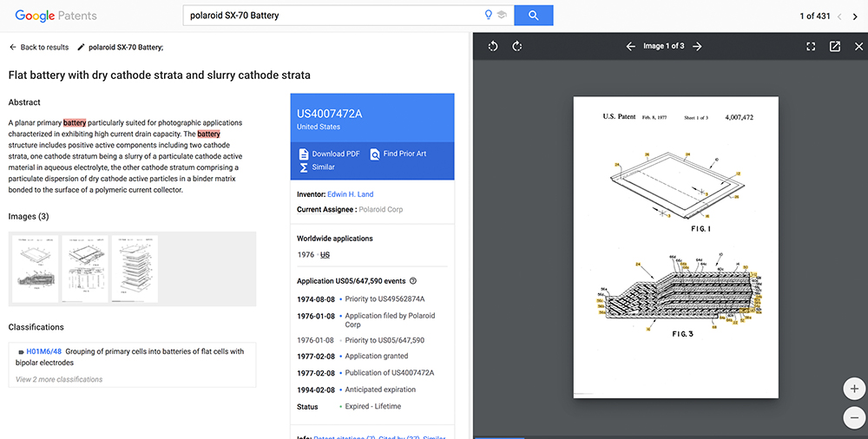Rotate image counterclockwise in viewer
The image size is (868, 439).
(x=493, y=47)
